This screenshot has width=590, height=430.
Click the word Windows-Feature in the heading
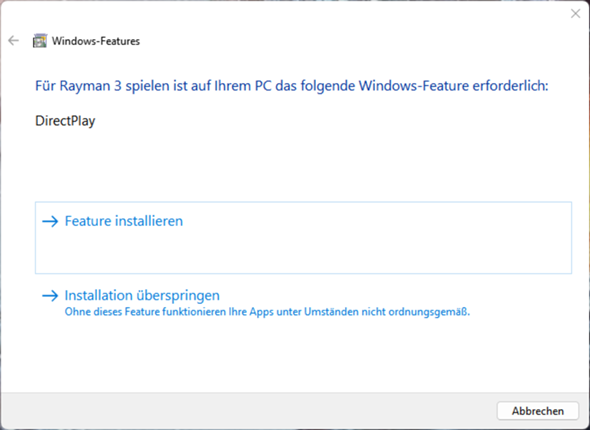pyautogui.click(x=414, y=86)
